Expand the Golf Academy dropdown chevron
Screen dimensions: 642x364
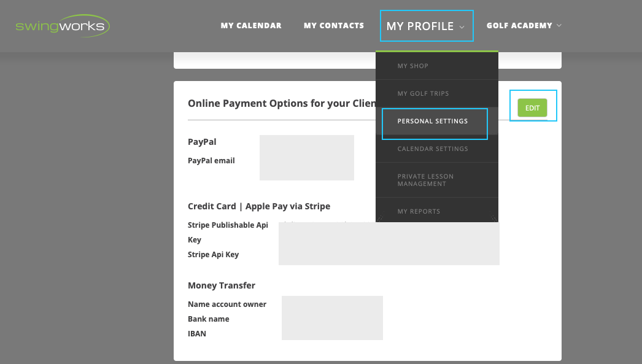pyautogui.click(x=559, y=26)
